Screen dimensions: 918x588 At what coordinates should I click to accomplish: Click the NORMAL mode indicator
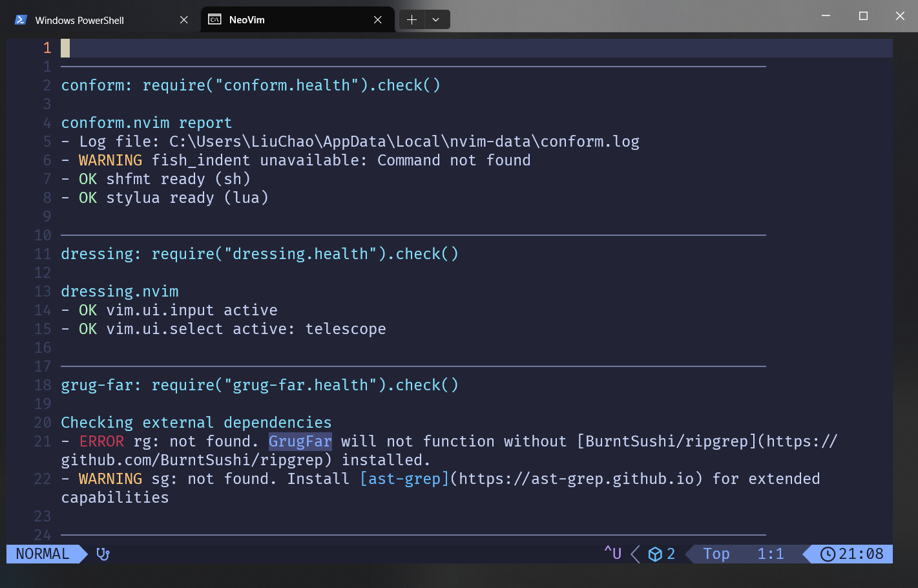(x=43, y=554)
